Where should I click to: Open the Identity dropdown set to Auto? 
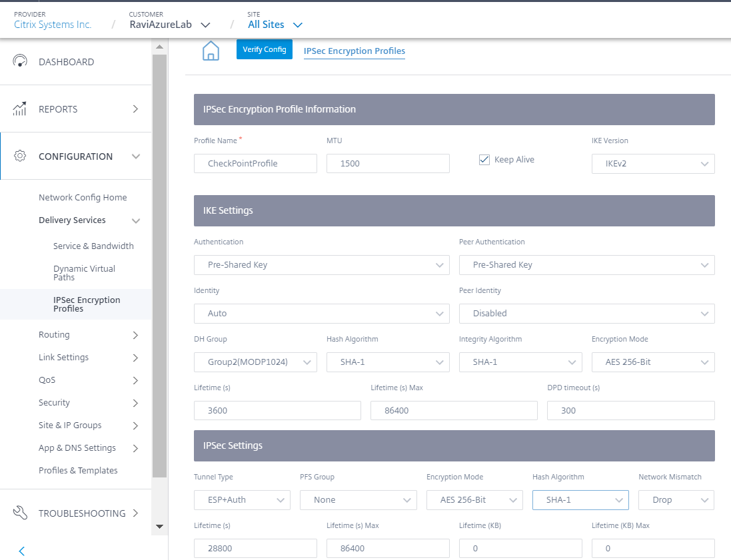coord(322,314)
